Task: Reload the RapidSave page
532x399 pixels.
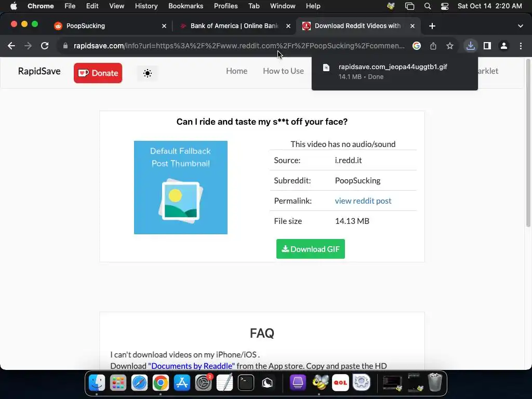Action: pyautogui.click(x=45, y=46)
